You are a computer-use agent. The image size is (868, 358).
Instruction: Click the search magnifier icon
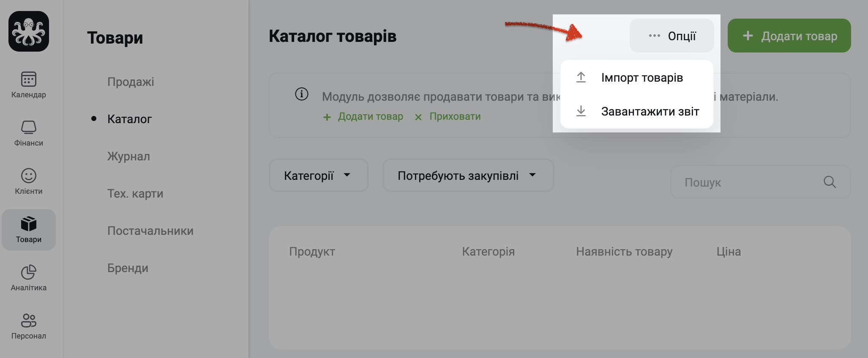pyautogui.click(x=830, y=182)
